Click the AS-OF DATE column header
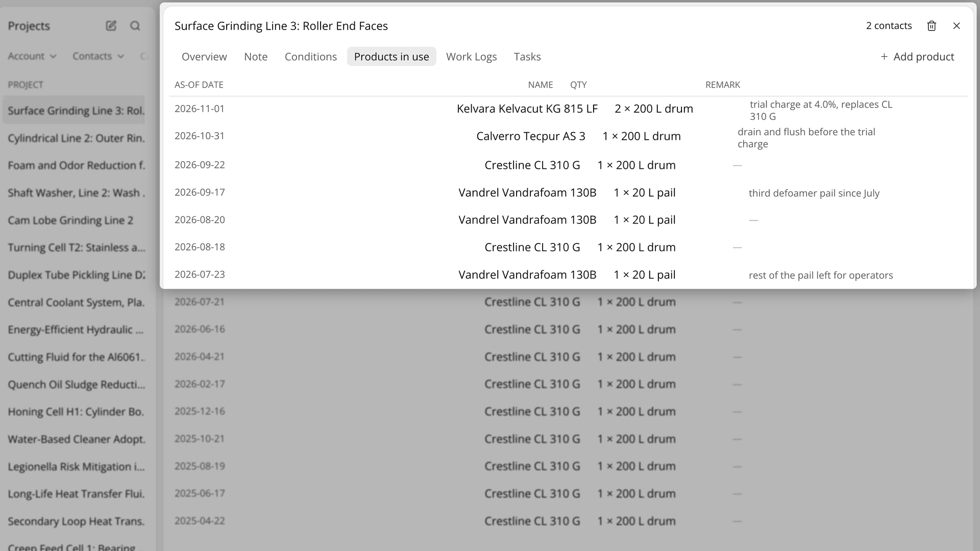Image resolution: width=980 pixels, height=551 pixels. (x=199, y=85)
